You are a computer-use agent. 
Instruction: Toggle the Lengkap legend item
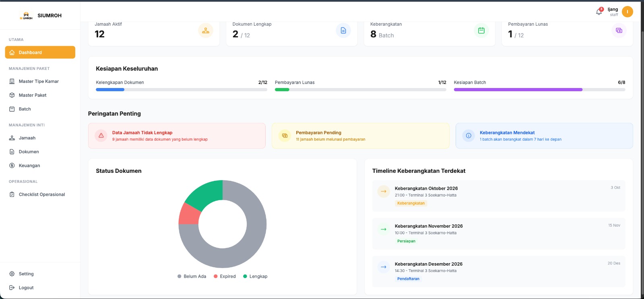pos(255,276)
